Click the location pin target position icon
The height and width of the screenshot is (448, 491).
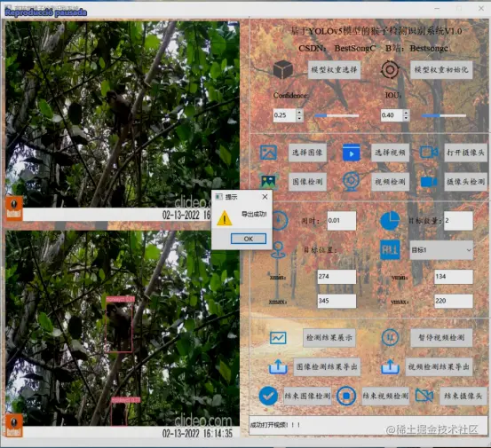pos(279,249)
